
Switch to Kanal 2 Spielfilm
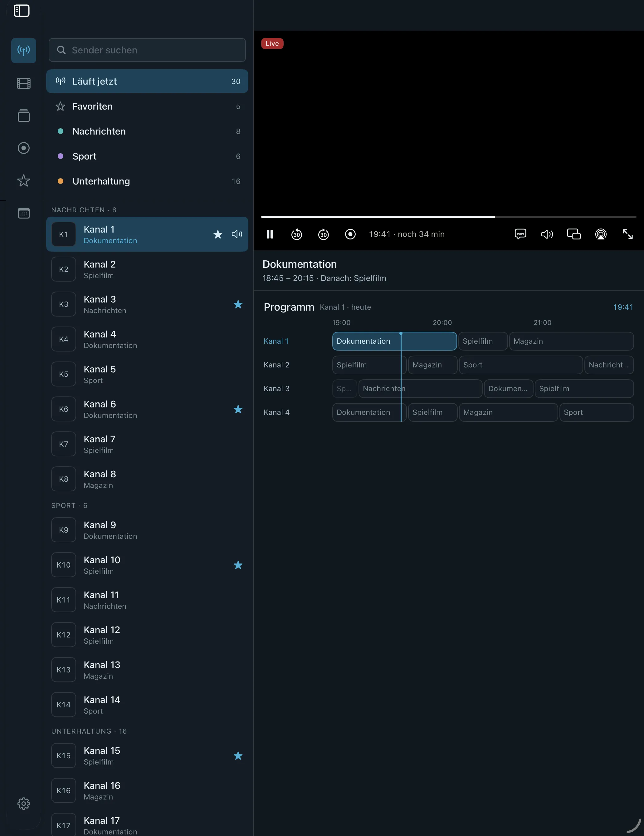[147, 269]
